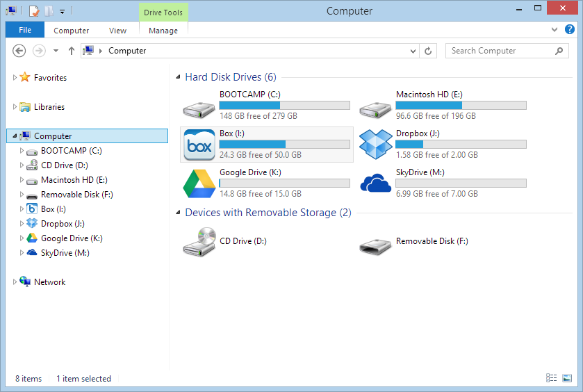
Task: Select Removable Disk (F:) in the tree
Action: click(x=76, y=195)
